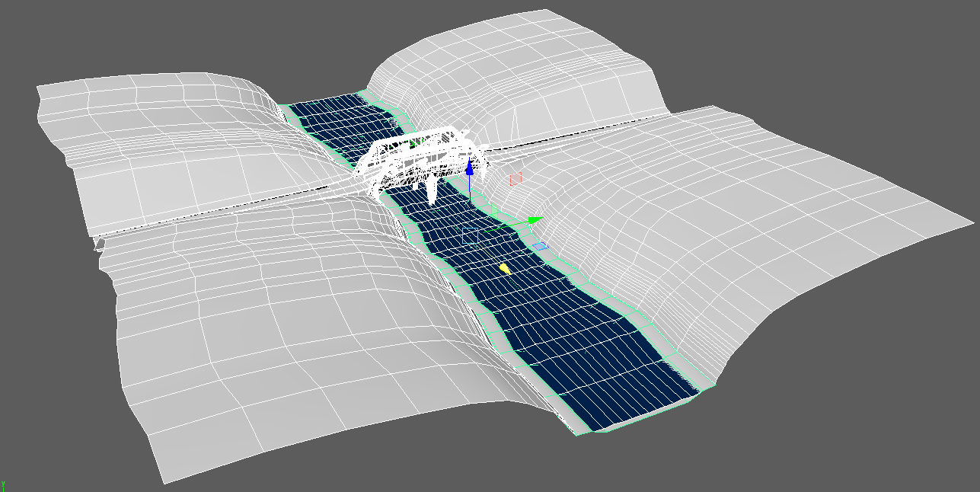This screenshot has width=980, height=492.
Task: Click the blue quad handle near the right riverbank
Action: click(x=541, y=247)
